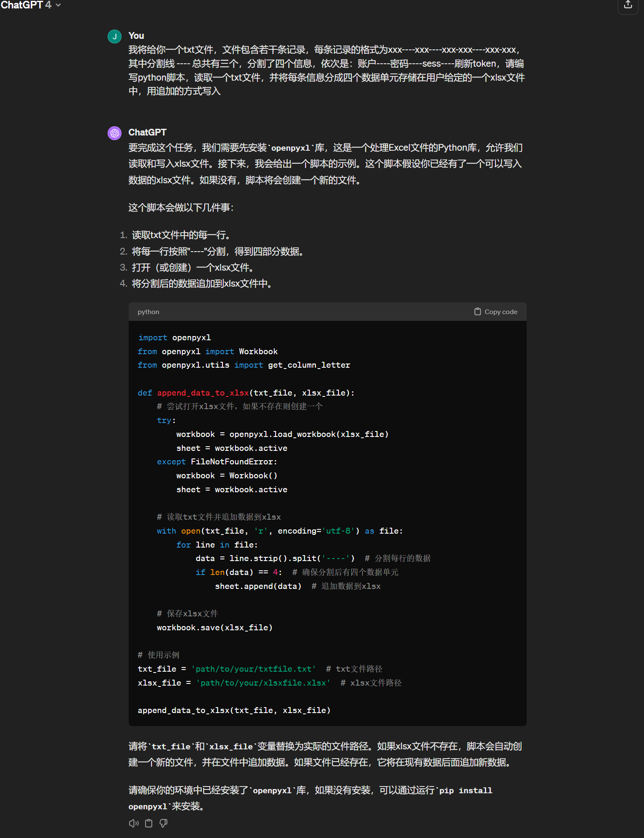Click the read aloud speaker icon

134,823
